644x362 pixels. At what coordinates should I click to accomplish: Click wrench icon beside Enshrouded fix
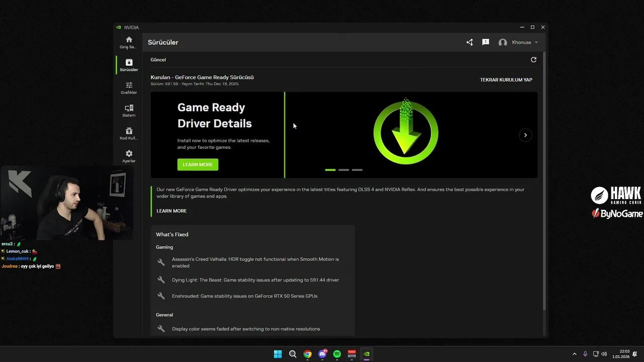click(x=161, y=296)
